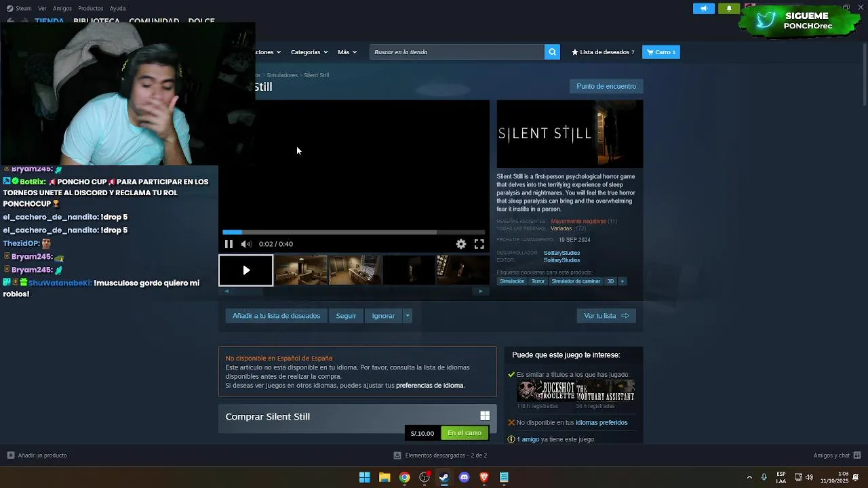Open 'idiomas preferidos' link

pos(601,423)
